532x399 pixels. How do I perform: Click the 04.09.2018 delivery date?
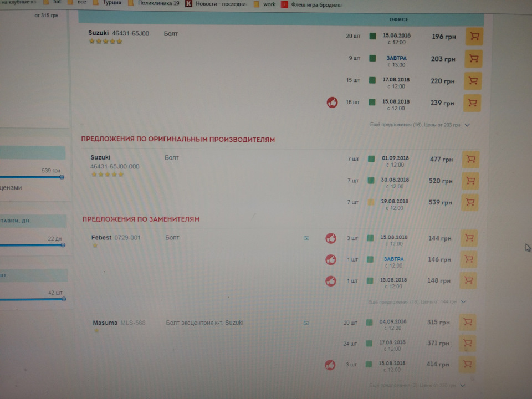click(392, 321)
